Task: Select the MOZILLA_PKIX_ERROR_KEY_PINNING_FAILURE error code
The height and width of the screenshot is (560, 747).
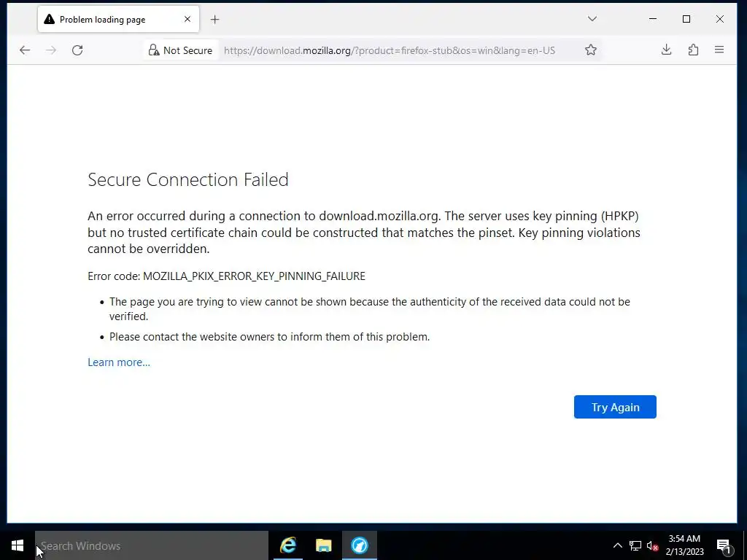Action: tap(254, 276)
